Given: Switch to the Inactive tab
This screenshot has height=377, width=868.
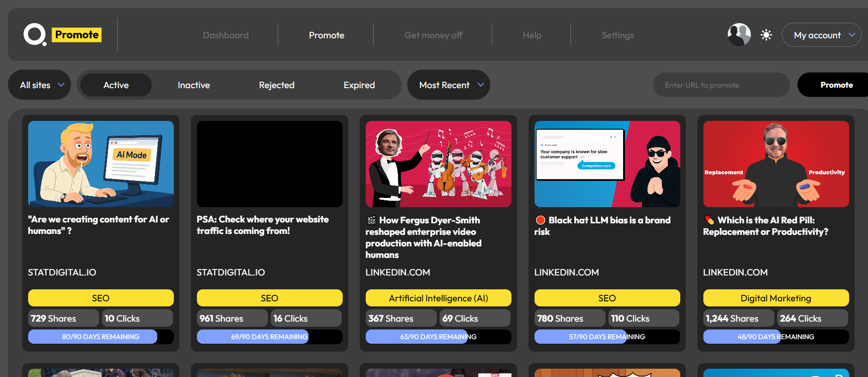Looking at the screenshot, I should [194, 85].
